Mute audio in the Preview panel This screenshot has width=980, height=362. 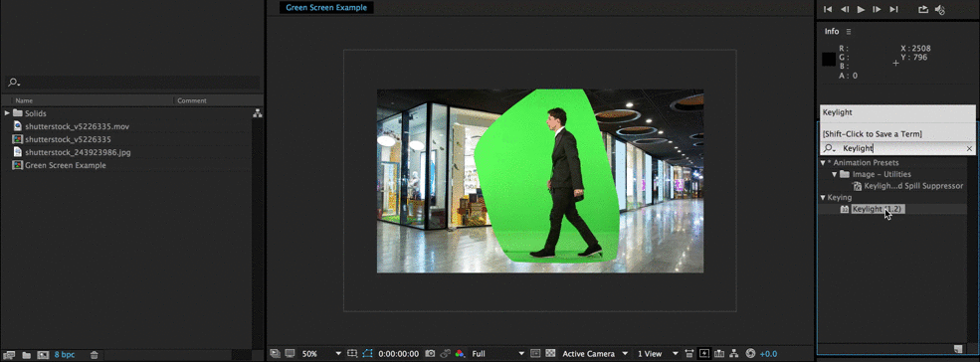point(940,9)
